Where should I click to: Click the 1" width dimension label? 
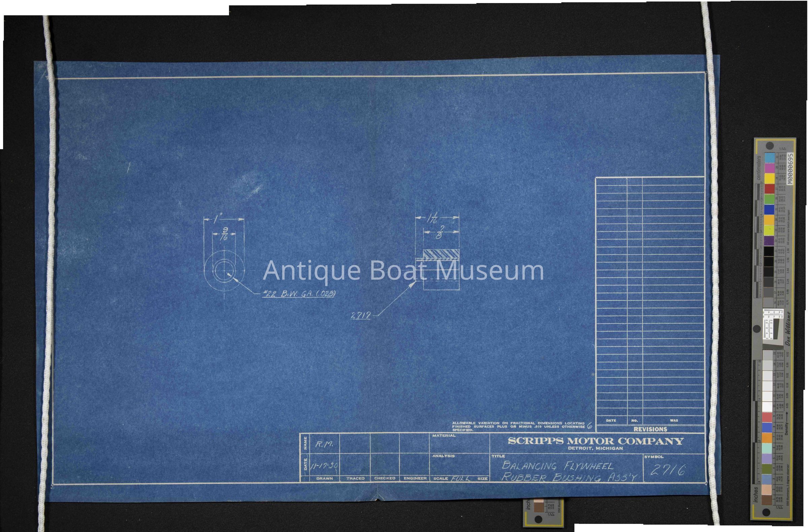(x=216, y=219)
